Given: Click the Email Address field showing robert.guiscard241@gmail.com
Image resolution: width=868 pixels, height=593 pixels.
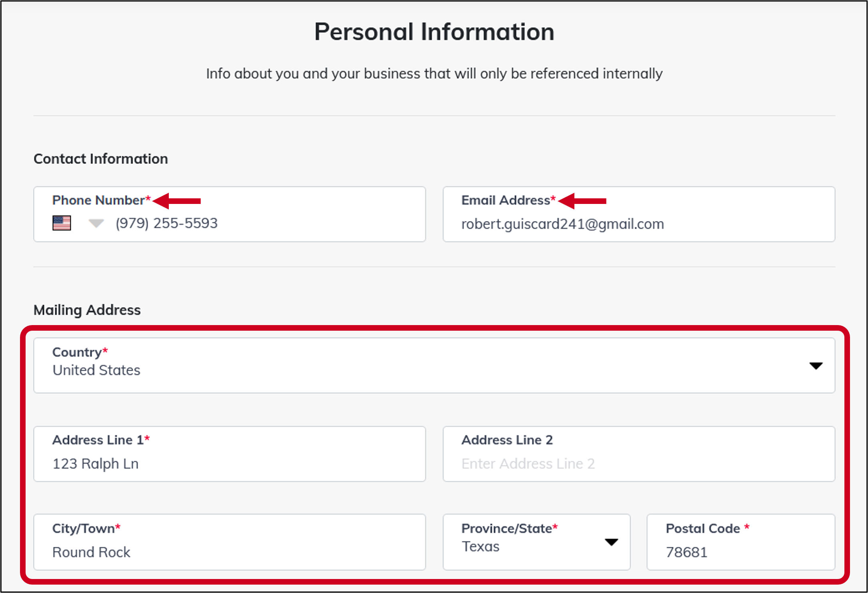Looking at the screenshot, I should 638,224.
